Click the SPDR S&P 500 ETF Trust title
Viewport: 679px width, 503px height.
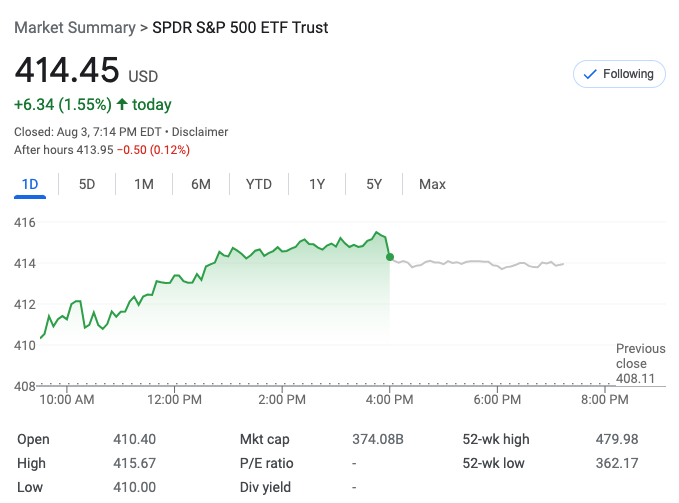(x=240, y=28)
